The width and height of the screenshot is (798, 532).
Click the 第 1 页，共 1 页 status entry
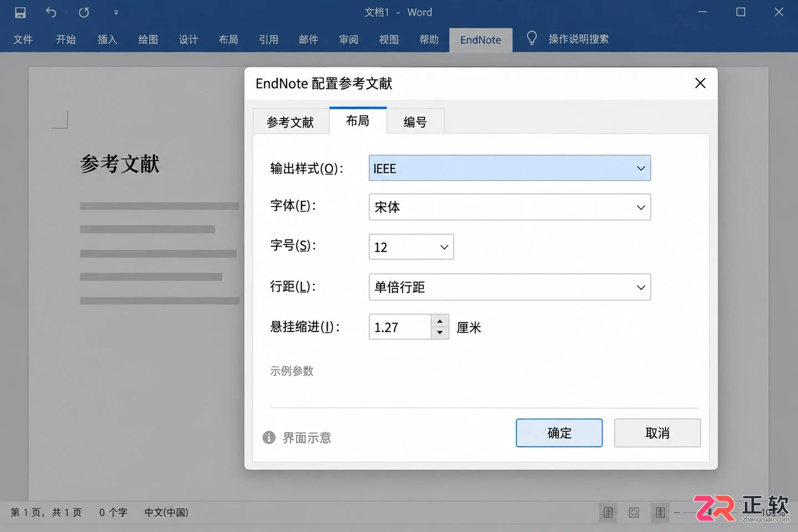click(46, 513)
